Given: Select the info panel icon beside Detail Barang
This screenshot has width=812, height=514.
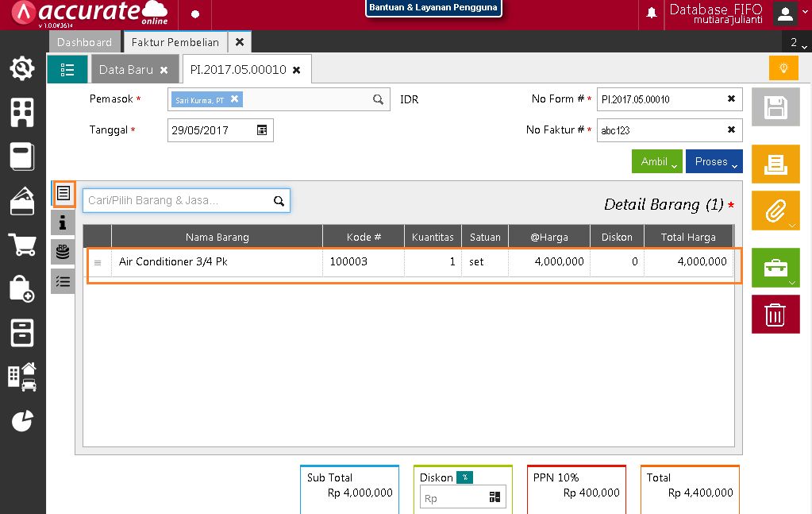Looking at the screenshot, I should pyautogui.click(x=63, y=222).
